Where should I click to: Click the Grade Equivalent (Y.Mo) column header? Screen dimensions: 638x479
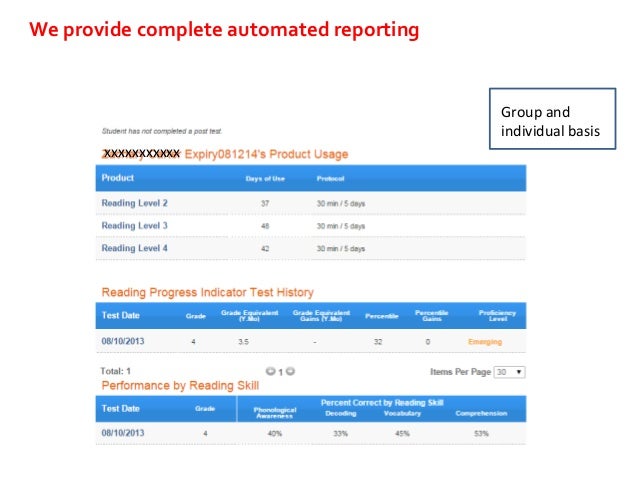(249, 315)
